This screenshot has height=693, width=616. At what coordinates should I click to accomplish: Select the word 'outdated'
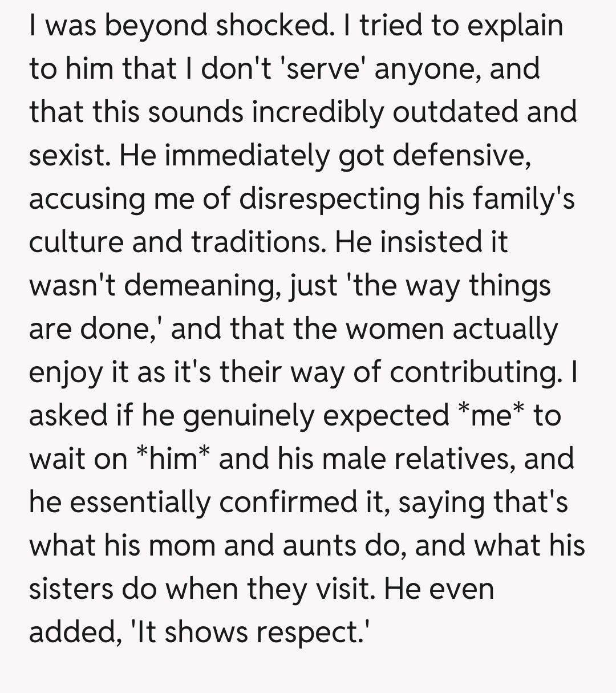pyautogui.click(x=455, y=112)
